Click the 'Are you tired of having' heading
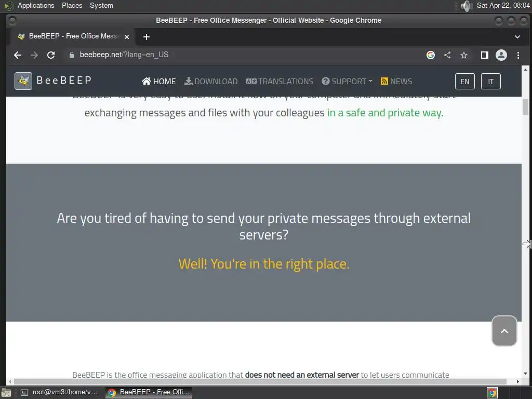The height and width of the screenshot is (399, 532). coord(263,227)
